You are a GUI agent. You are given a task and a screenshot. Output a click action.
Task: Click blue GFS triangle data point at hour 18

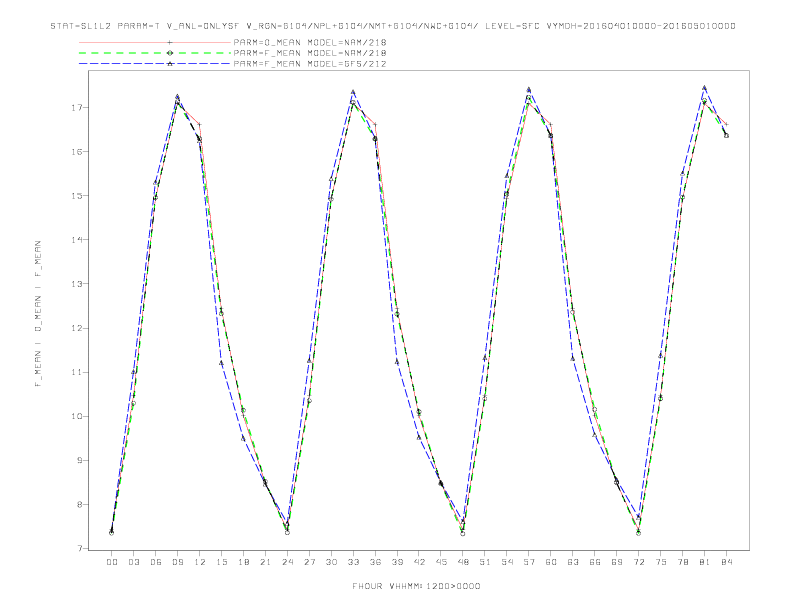tap(243, 438)
